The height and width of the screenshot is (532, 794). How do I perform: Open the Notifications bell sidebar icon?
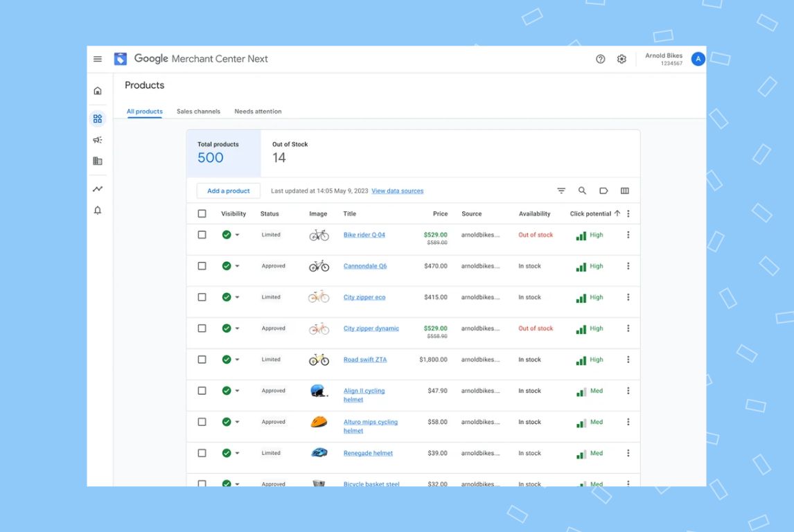(98, 210)
